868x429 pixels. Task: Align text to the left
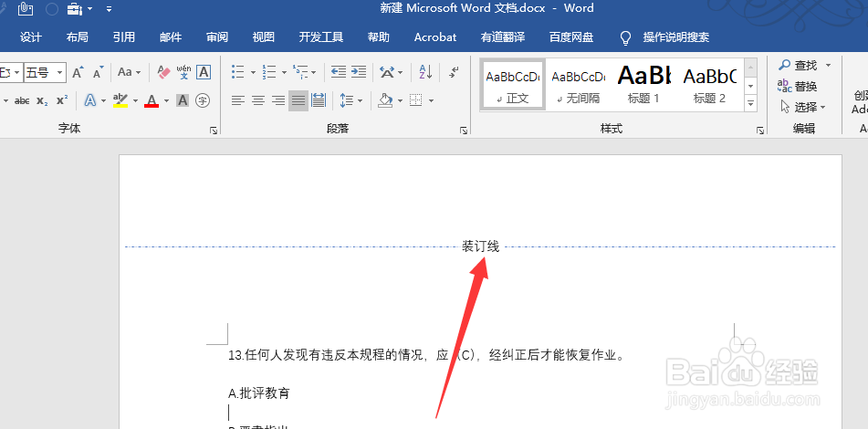(238, 100)
